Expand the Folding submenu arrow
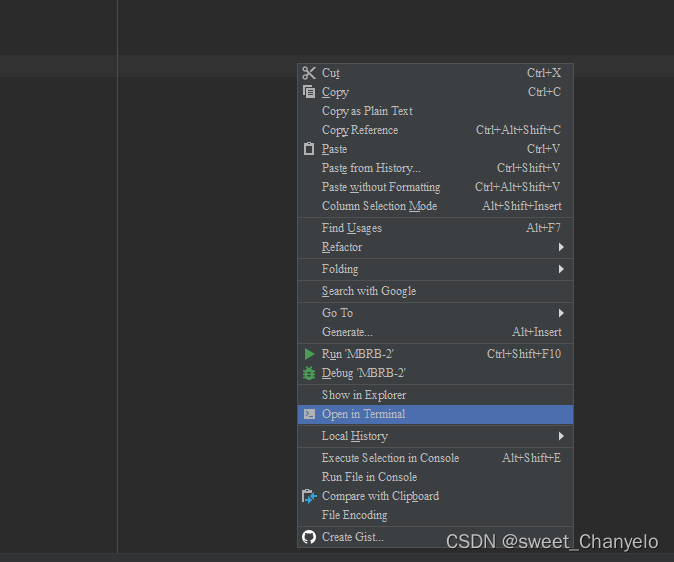 click(x=561, y=269)
